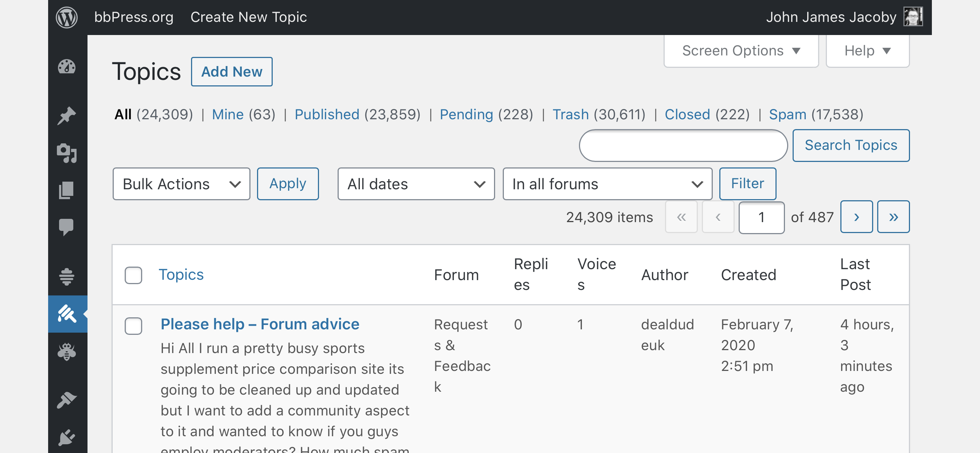Open the Dashboard gauge icon
This screenshot has height=453, width=980.
coord(67,66)
